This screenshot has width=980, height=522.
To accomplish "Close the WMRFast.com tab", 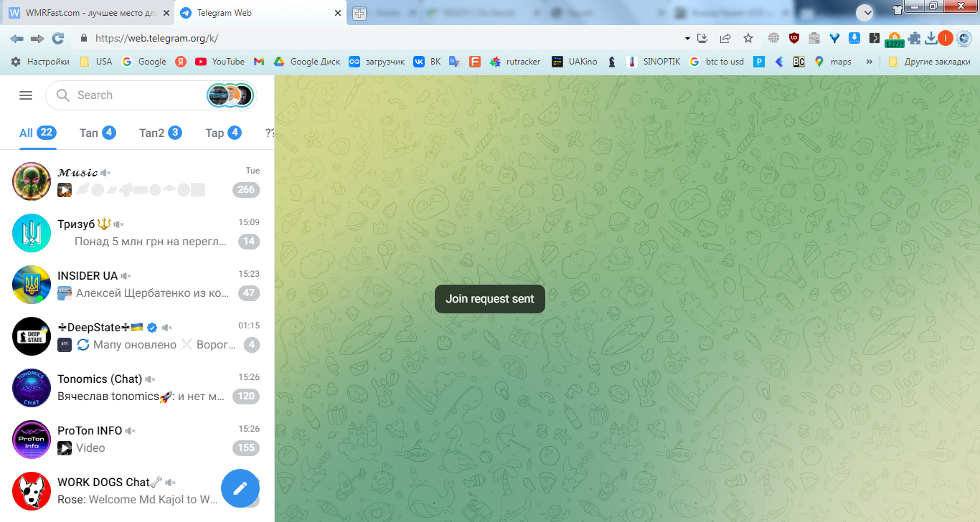I will (166, 13).
